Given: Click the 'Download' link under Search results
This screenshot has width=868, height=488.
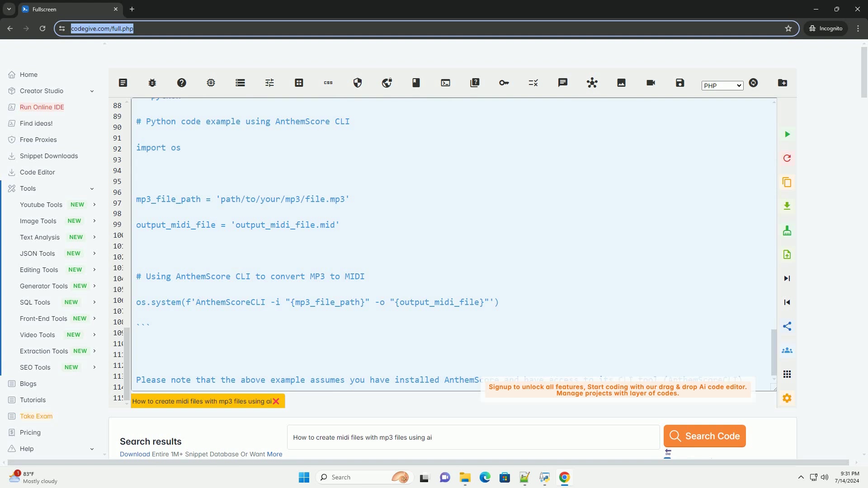Looking at the screenshot, I should point(135,454).
